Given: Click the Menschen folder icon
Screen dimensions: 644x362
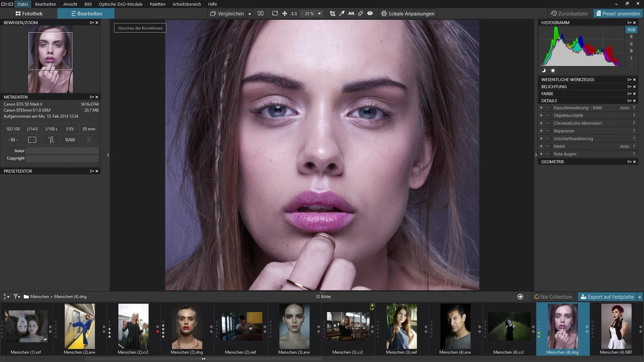Looking at the screenshot, I should [26, 297].
